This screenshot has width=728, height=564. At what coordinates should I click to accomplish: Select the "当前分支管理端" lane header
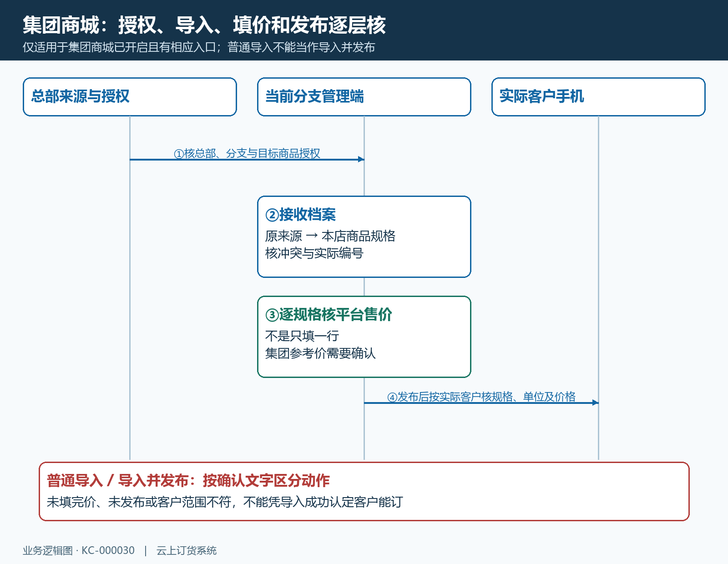[x=364, y=97]
